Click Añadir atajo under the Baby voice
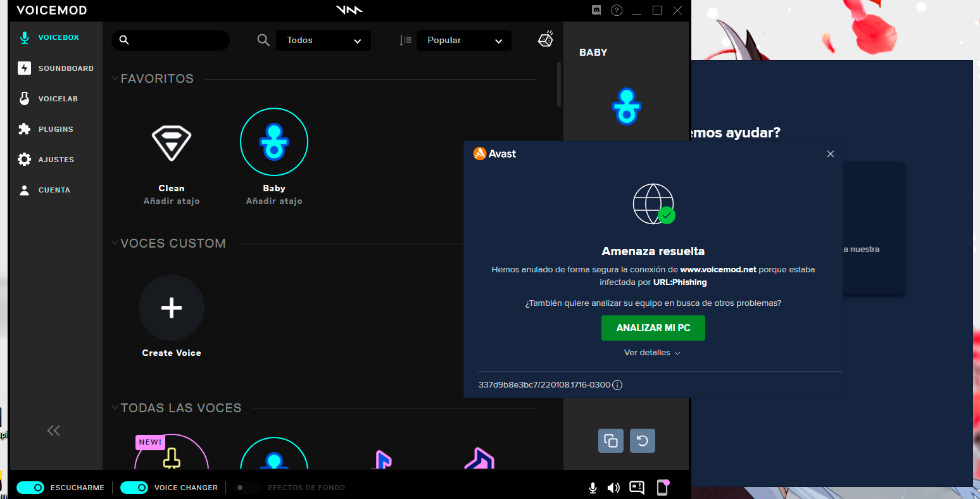The width and height of the screenshot is (980, 499). (274, 201)
